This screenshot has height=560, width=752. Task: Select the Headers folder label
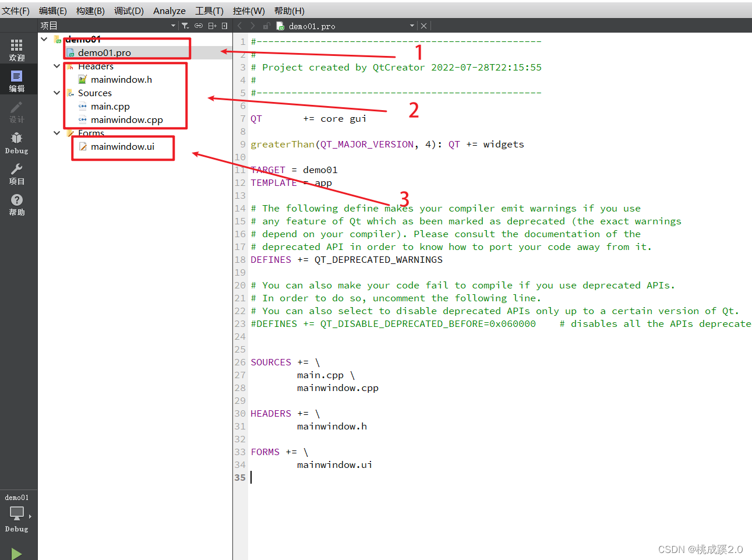coord(96,66)
